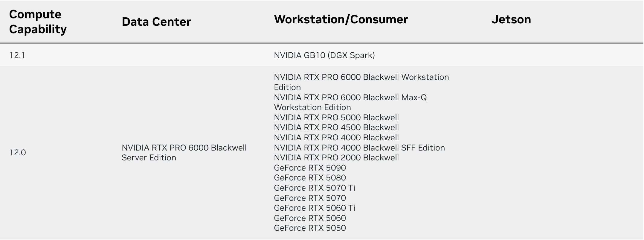Click RTX PRO 6000 Blackwell Max-Q entry
Screen dimensions: 644x240
pos(350,98)
